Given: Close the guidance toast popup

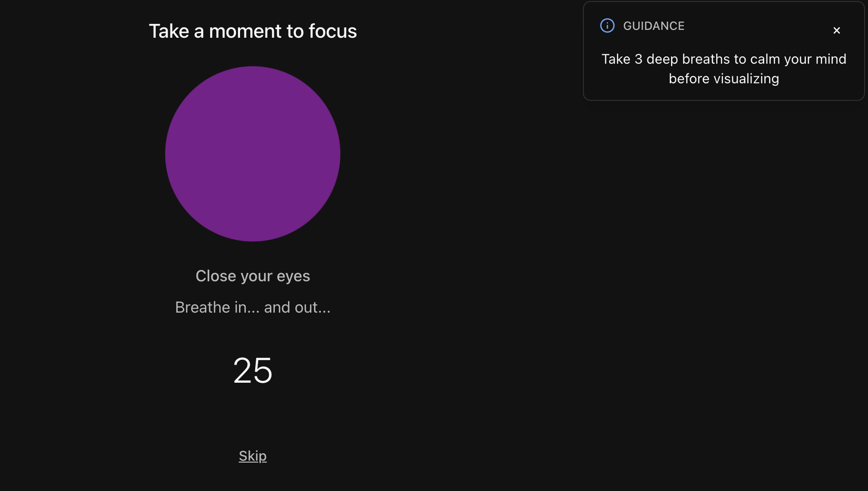Looking at the screenshot, I should [x=837, y=30].
